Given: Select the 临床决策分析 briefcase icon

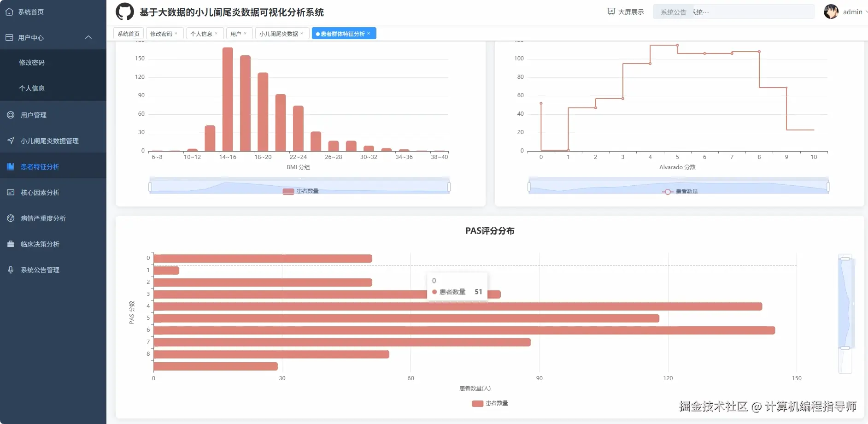Looking at the screenshot, I should point(10,244).
